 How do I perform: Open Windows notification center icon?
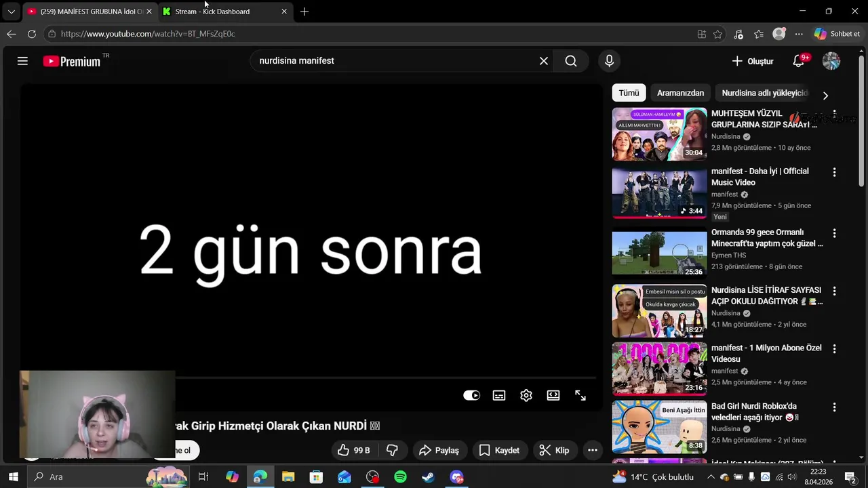pos(850,477)
